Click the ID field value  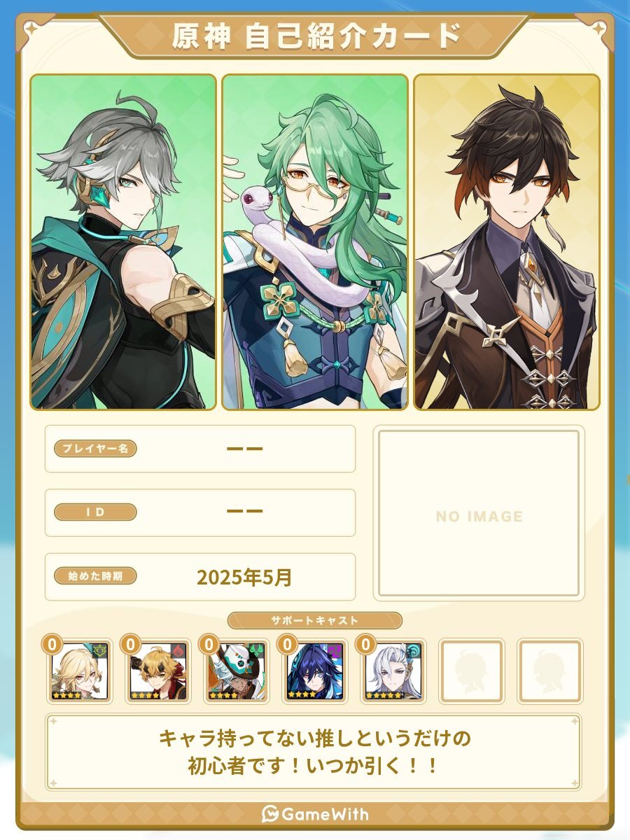(245, 512)
